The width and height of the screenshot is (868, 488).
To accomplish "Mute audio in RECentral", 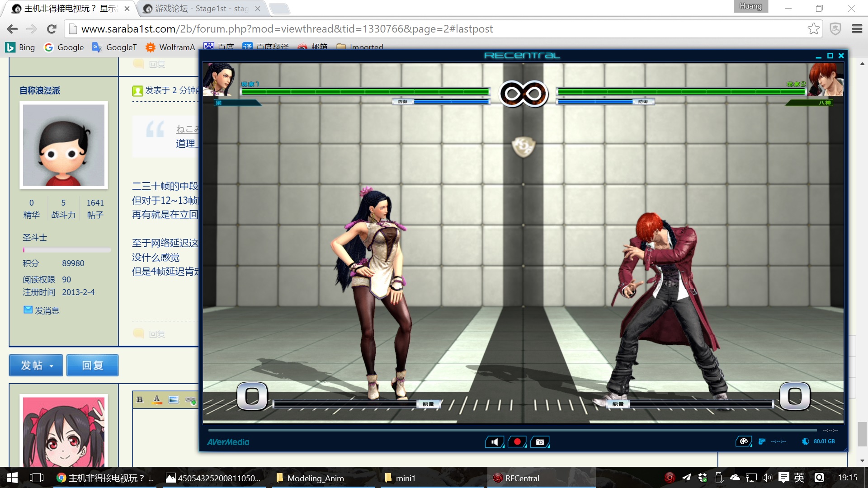I will 495,442.
